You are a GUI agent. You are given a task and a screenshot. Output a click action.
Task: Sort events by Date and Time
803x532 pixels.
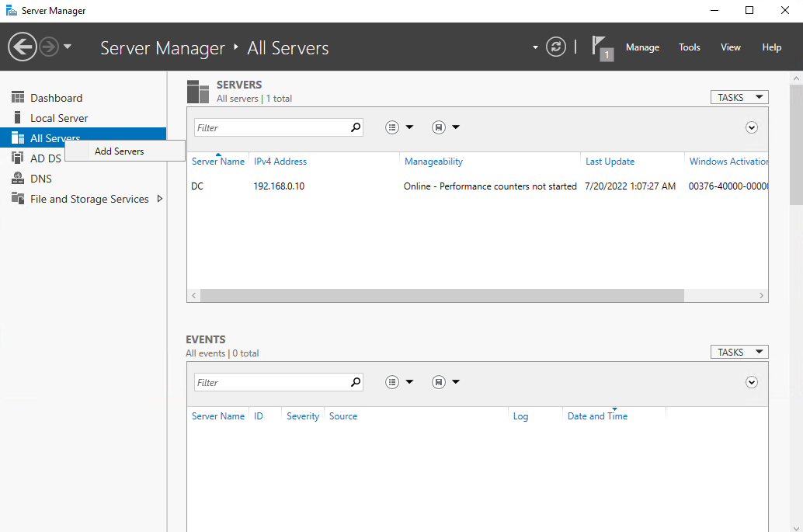coord(597,416)
